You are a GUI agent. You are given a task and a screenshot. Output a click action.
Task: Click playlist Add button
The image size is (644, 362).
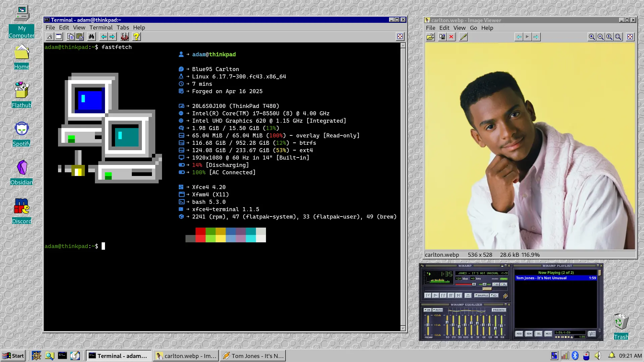coord(519,334)
